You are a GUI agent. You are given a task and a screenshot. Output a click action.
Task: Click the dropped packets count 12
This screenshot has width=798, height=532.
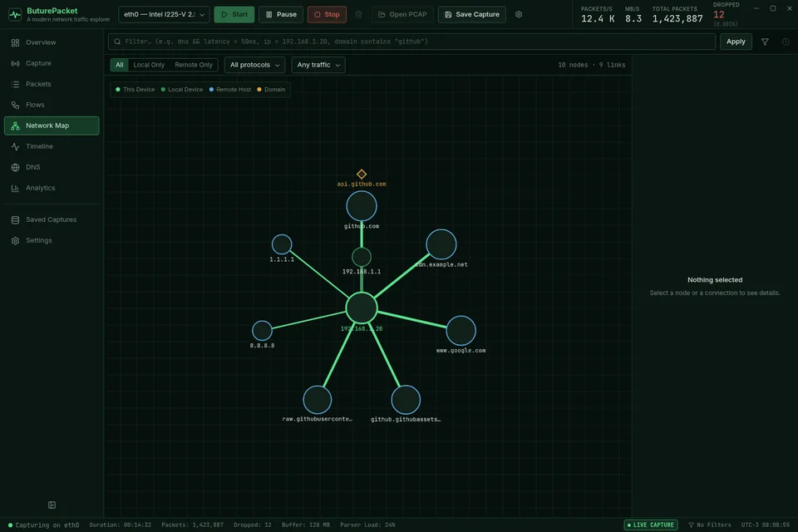pyautogui.click(x=718, y=14)
